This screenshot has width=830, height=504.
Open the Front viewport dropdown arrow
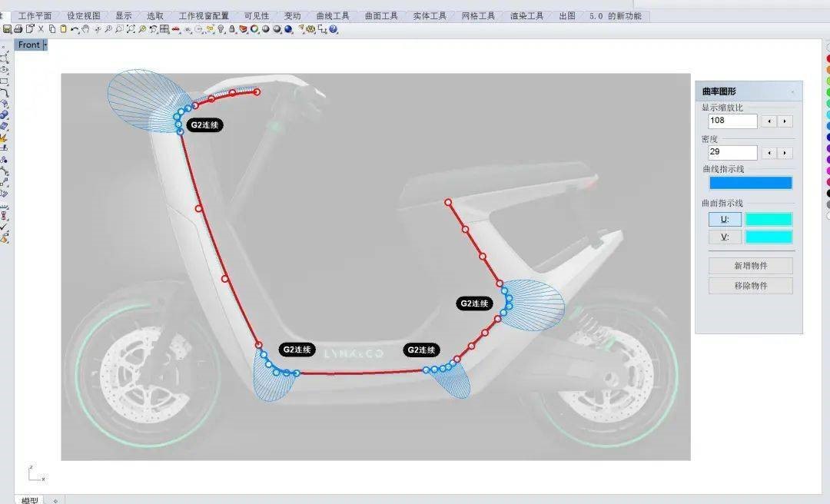(45, 45)
